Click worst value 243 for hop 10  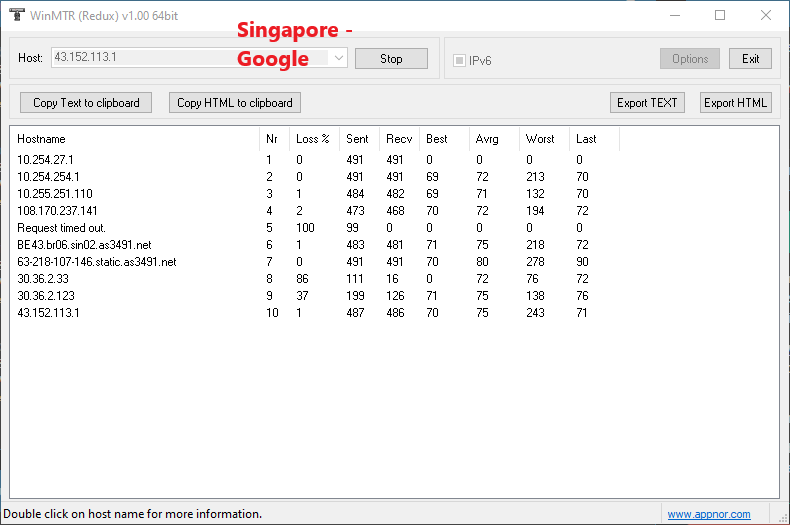(535, 313)
